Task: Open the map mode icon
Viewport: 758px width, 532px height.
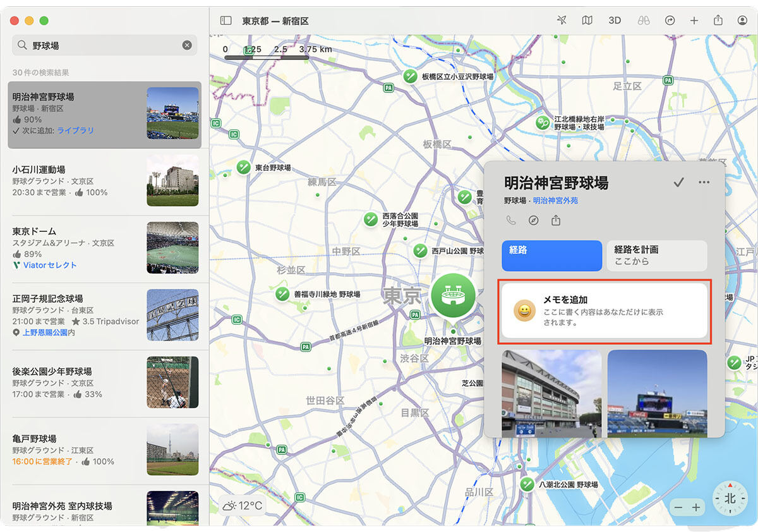Action: pos(587,20)
